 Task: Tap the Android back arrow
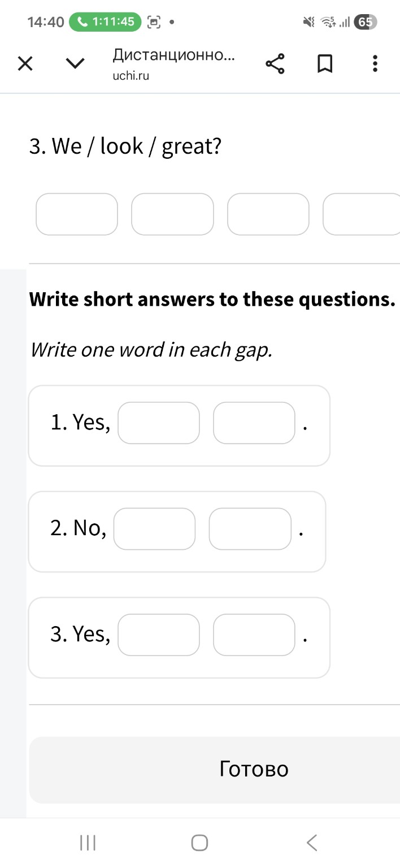(x=312, y=843)
